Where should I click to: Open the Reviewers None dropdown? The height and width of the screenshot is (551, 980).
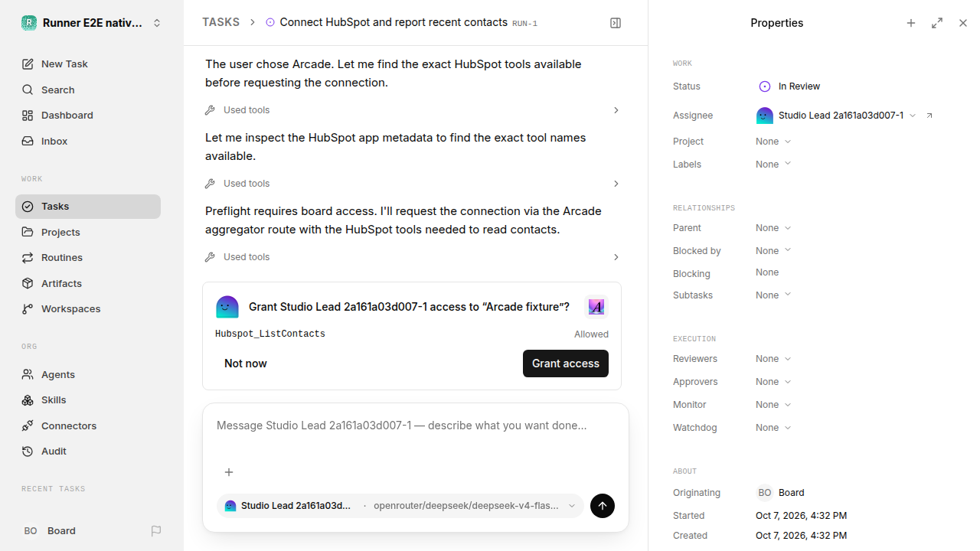point(773,359)
